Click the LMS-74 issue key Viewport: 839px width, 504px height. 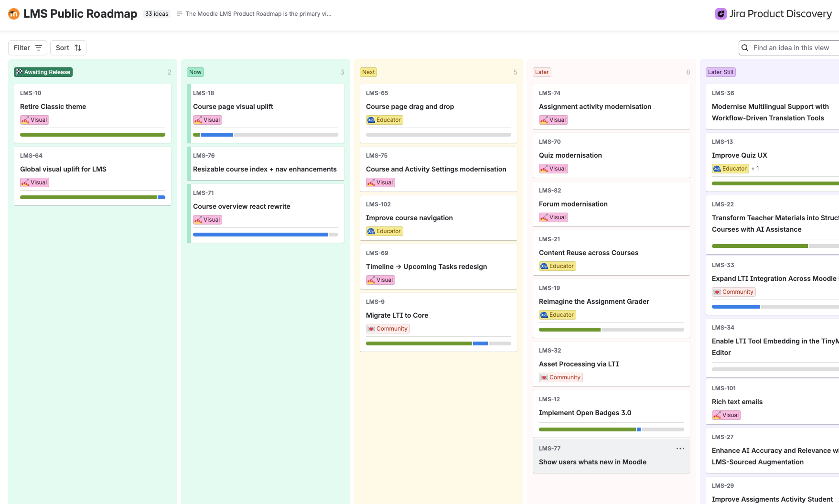pos(549,93)
